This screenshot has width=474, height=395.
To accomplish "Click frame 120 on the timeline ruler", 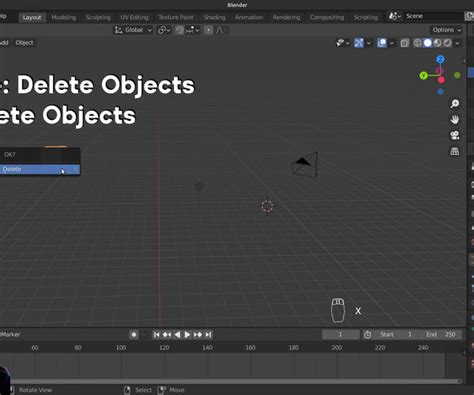I will pyautogui.click(x=164, y=348).
